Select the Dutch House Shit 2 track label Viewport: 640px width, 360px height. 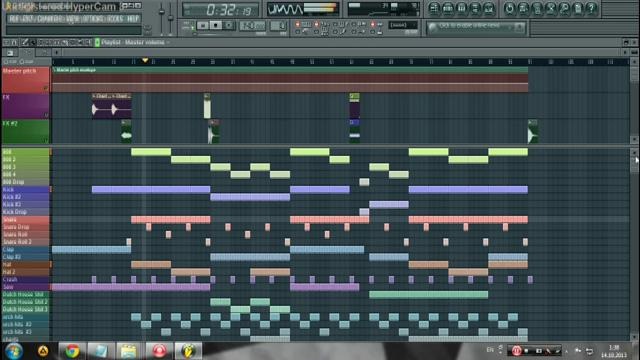pyautogui.click(x=25, y=302)
